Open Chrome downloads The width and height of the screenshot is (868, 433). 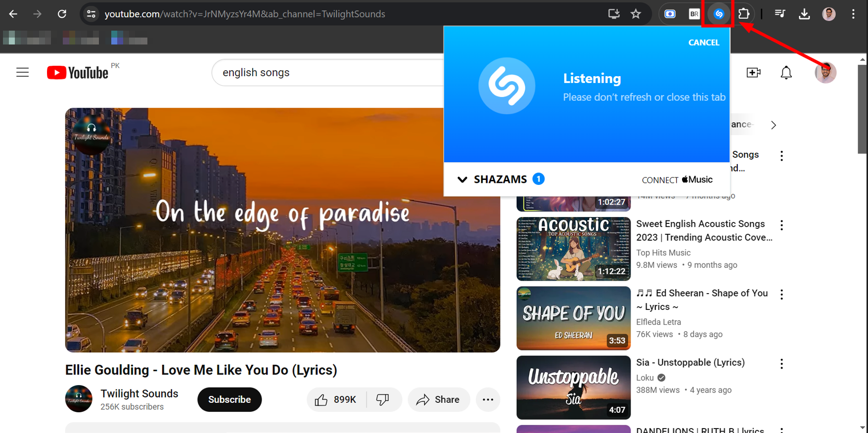[x=804, y=14]
